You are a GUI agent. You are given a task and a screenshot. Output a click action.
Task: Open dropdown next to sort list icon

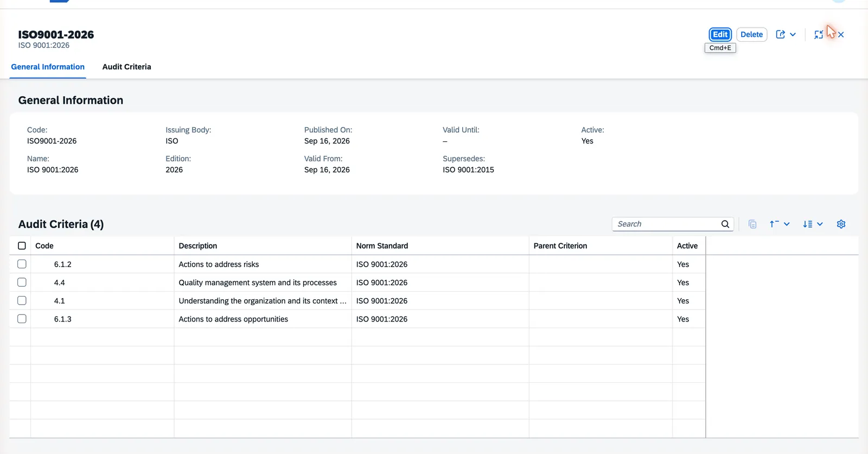pos(820,224)
